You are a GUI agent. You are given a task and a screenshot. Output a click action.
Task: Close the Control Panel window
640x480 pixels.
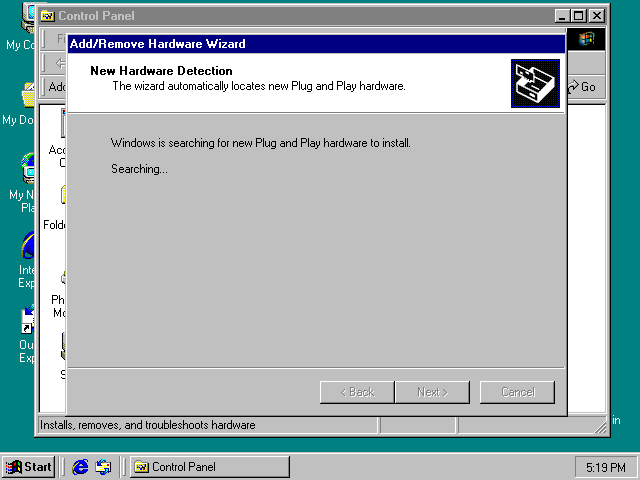coord(597,16)
